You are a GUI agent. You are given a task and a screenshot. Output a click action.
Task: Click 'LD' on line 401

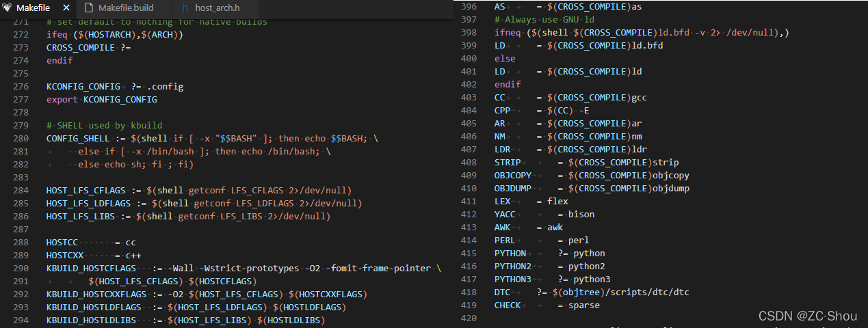(500, 71)
